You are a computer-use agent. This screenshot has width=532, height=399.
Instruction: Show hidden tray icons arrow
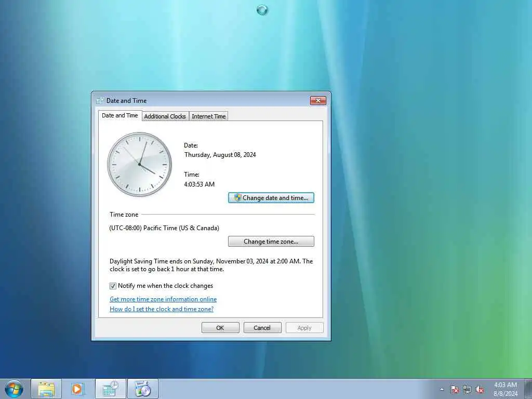pyautogui.click(x=442, y=389)
